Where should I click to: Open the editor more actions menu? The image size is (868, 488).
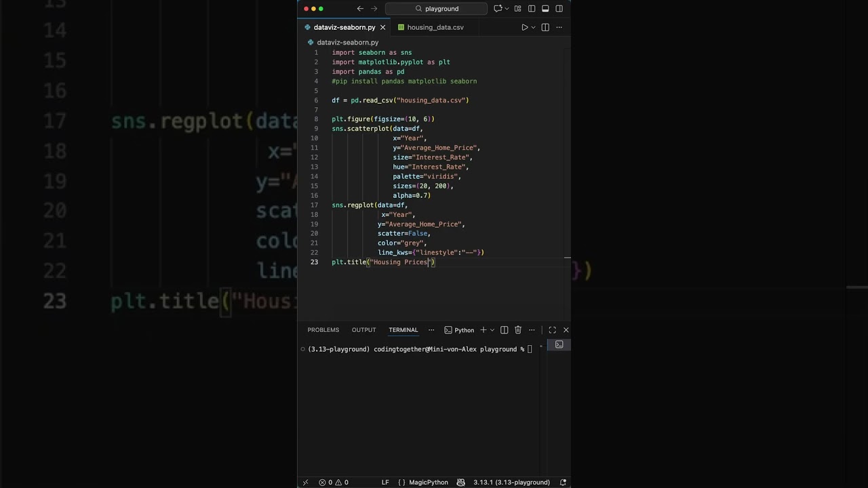point(559,27)
